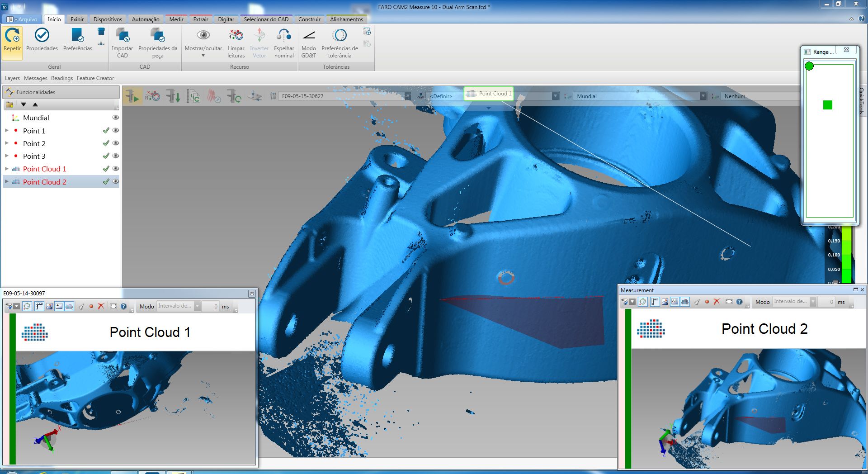Viewport: 868px width, 474px height.
Task: Click red X icon in Measurement panel
Action: pyautogui.click(x=717, y=302)
